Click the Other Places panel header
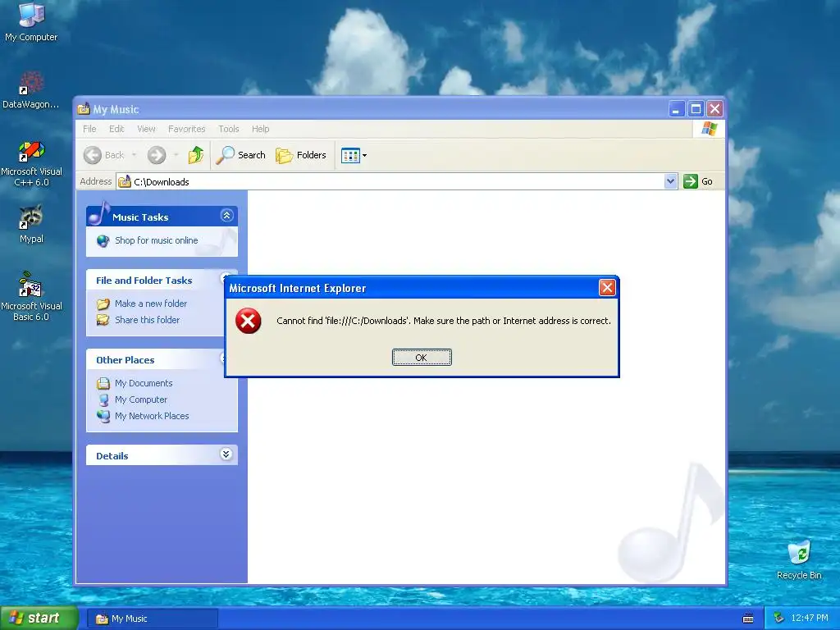 click(126, 360)
